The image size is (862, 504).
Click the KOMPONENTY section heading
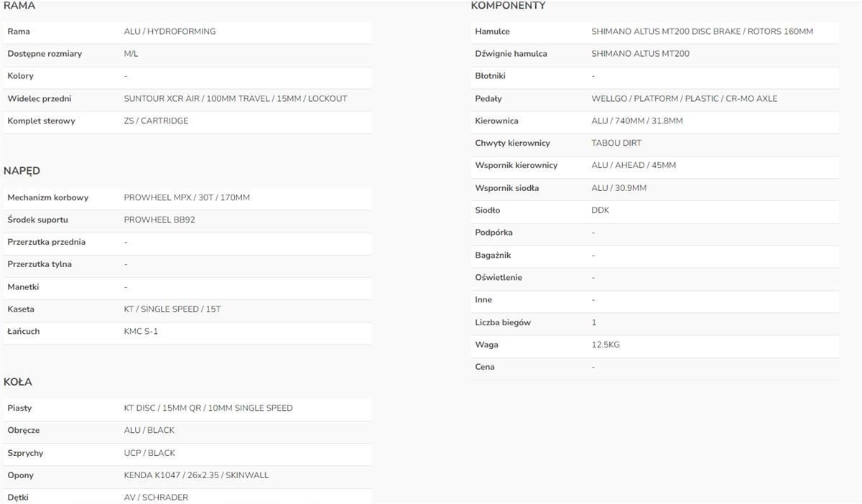pyautogui.click(x=509, y=6)
